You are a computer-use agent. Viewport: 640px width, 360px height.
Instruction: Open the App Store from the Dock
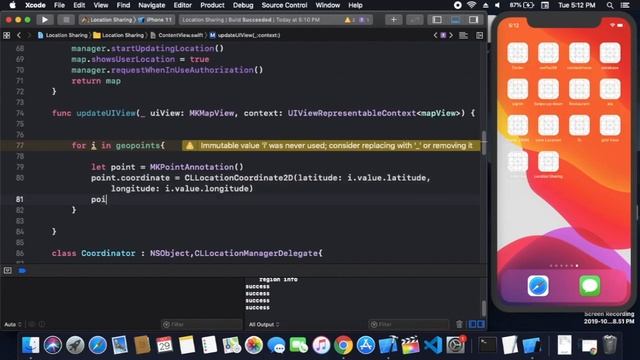(366, 345)
